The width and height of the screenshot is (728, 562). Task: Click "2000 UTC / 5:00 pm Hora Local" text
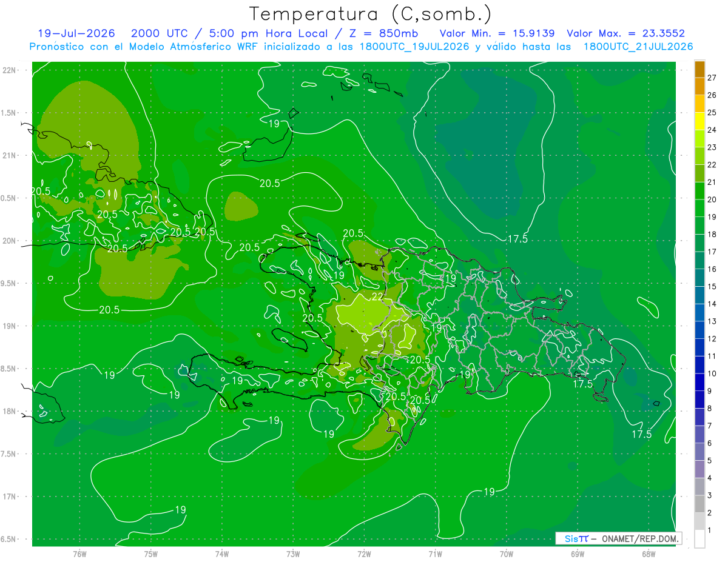[230, 33]
